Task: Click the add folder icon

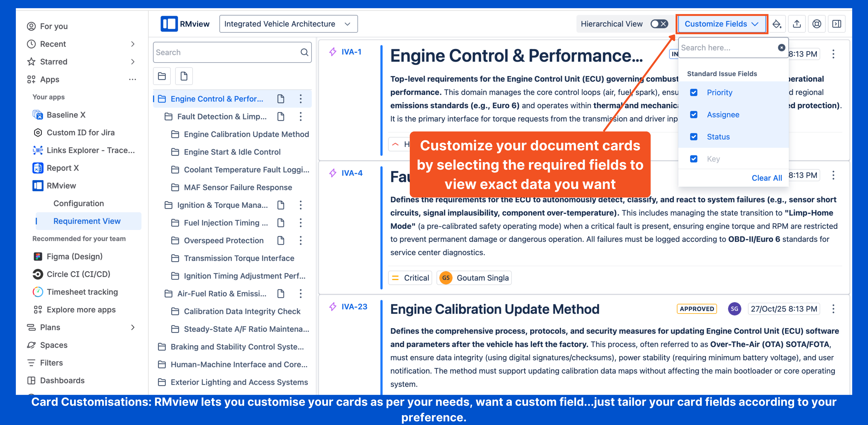Action: (162, 76)
